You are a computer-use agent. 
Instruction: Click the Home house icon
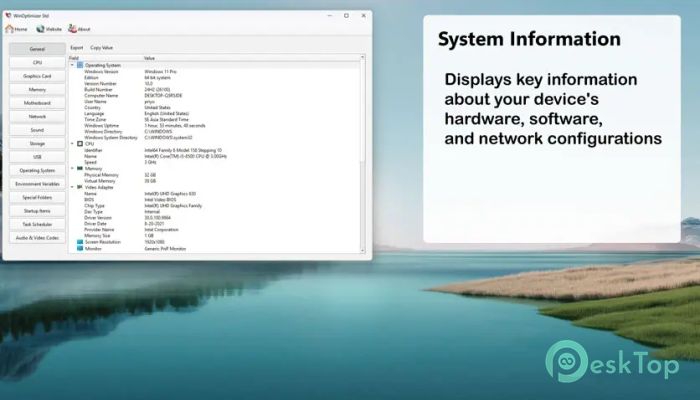[x=9, y=29]
